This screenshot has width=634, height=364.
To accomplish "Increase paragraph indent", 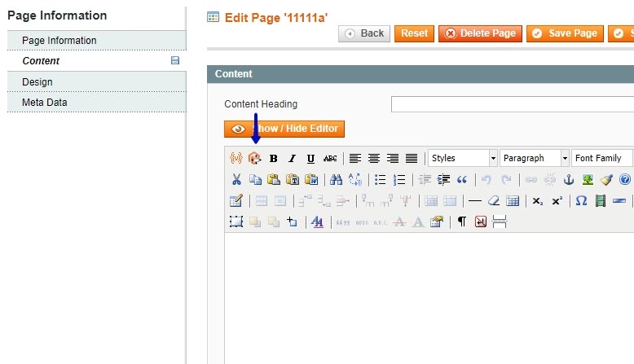I will coord(443,179).
